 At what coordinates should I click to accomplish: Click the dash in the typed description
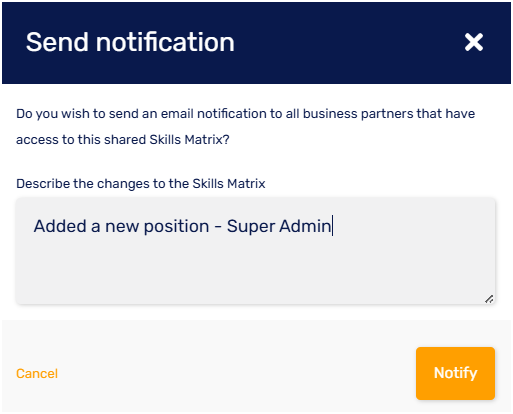click(x=218, y=227)
